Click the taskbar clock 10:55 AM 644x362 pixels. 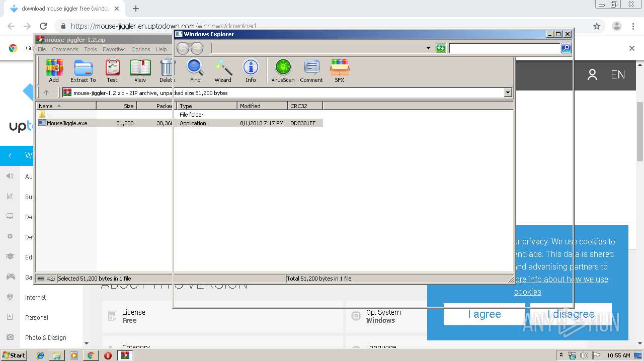tap(618, 355)
